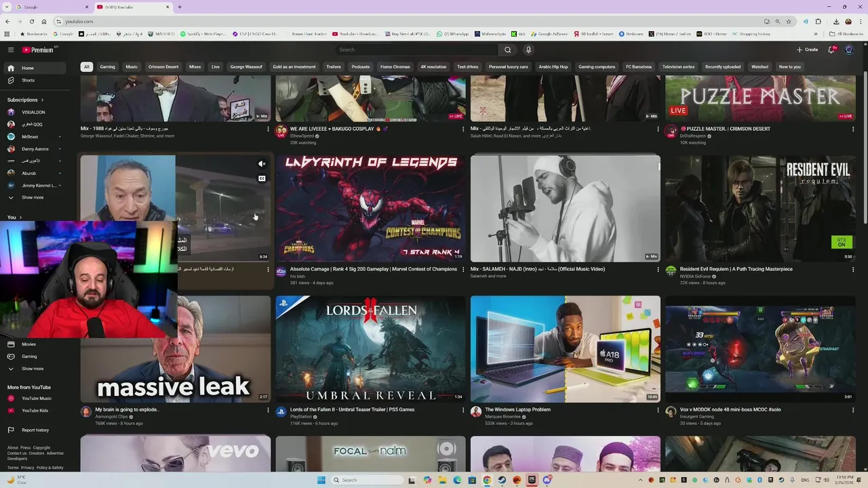Select the Podcasts filter chip
The width and height of the screenshot is (868, 488).
[361, 67]
